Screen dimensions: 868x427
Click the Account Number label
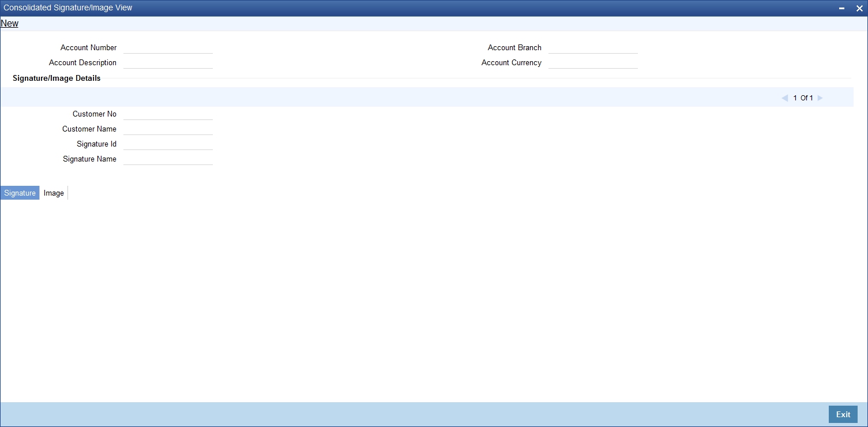(88, 47)
